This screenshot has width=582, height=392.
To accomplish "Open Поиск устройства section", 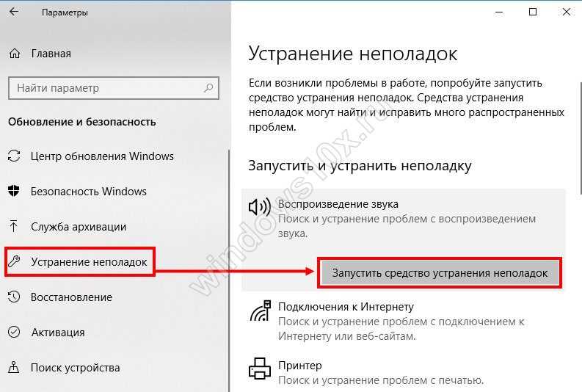I will pyautogui.click(x=76, y=368).
